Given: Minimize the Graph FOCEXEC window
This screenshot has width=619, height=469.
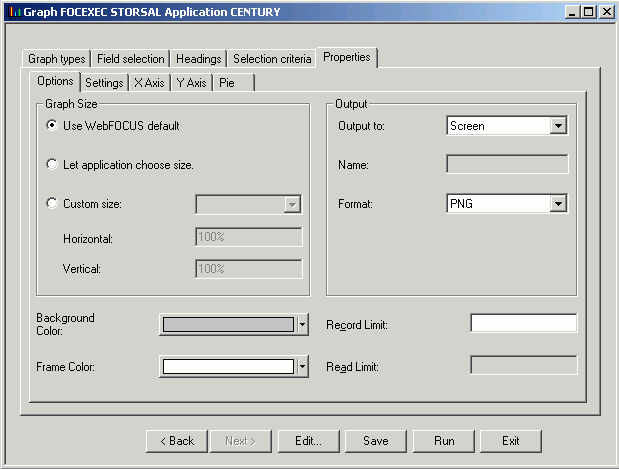Looking at the screenshot, I should (572, 12).
